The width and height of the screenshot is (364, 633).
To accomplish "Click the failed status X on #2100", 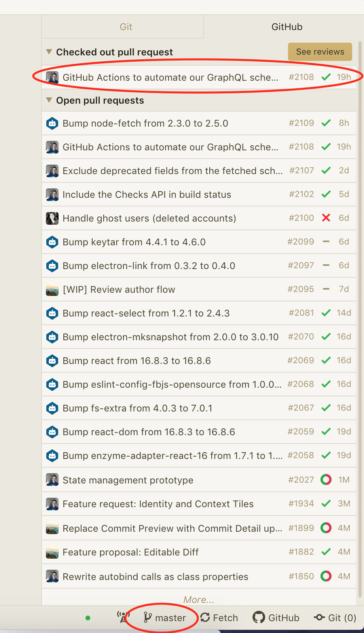I will point(326,218).
